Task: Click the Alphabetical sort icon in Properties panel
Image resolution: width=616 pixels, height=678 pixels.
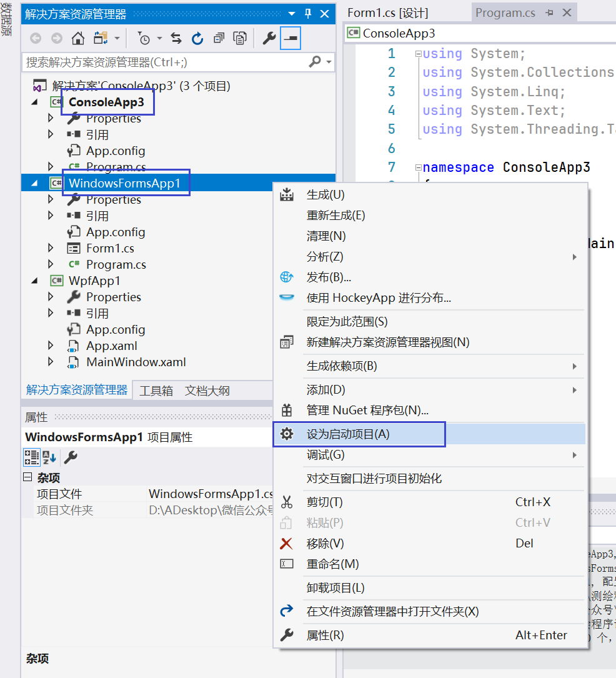Action: (x=49, y=457)
